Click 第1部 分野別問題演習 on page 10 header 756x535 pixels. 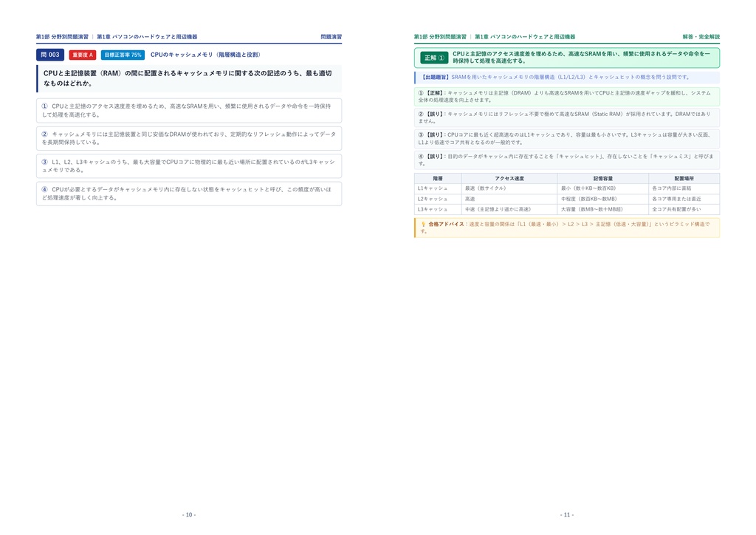(x=62, y=37)
